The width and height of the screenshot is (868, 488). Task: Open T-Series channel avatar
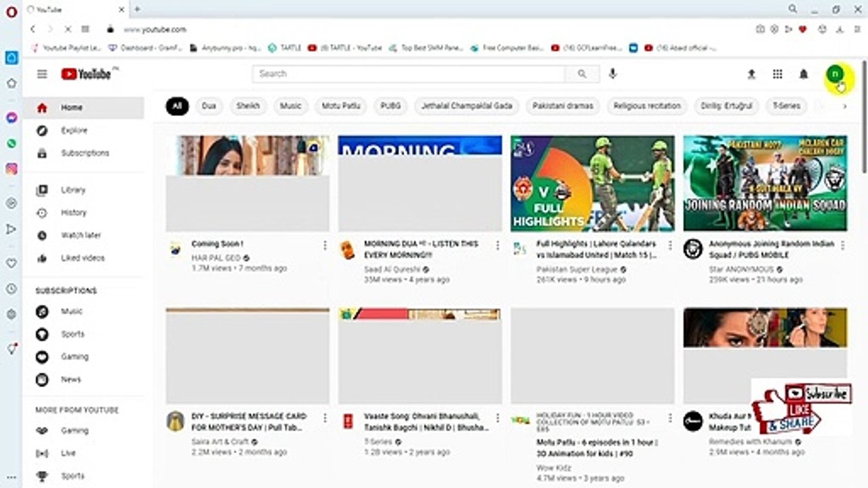click(347, 421)
